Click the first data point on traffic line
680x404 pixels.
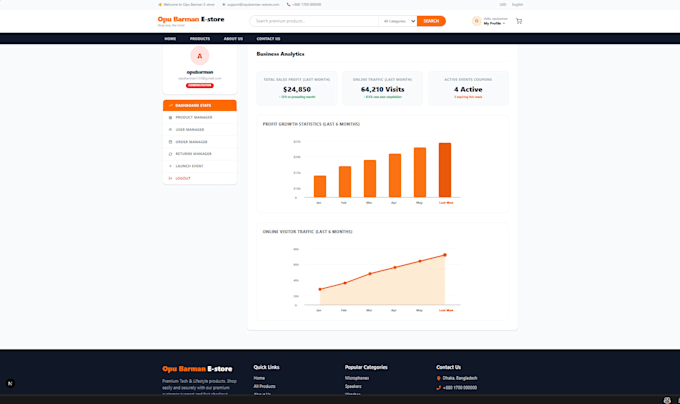click(x=320, y=289)
